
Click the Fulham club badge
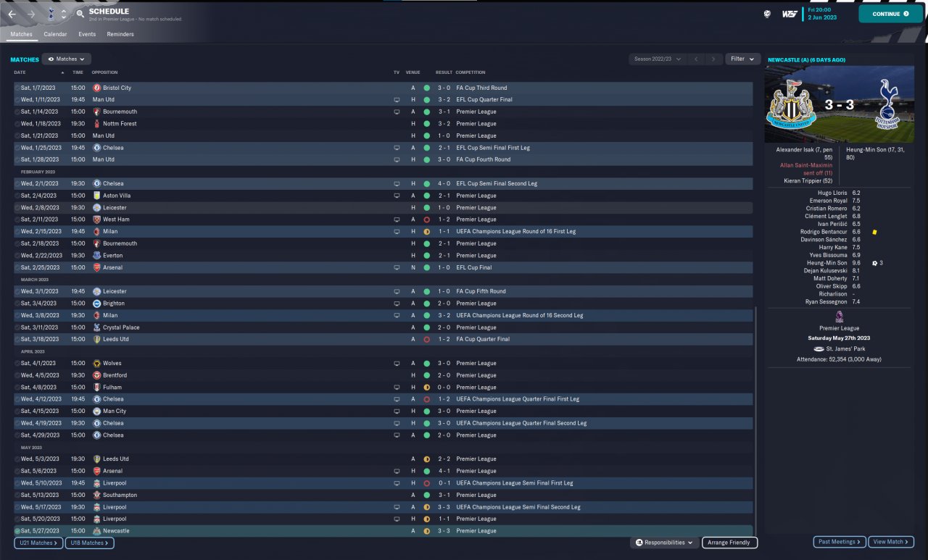97,388
